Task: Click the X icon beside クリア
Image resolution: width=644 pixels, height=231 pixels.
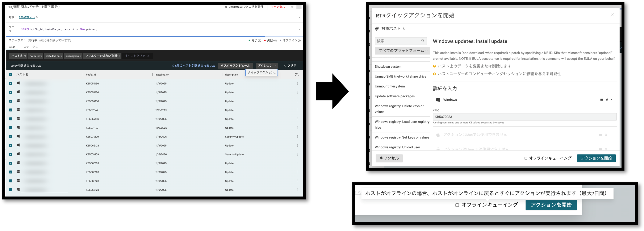Action: tap(285, 66)
